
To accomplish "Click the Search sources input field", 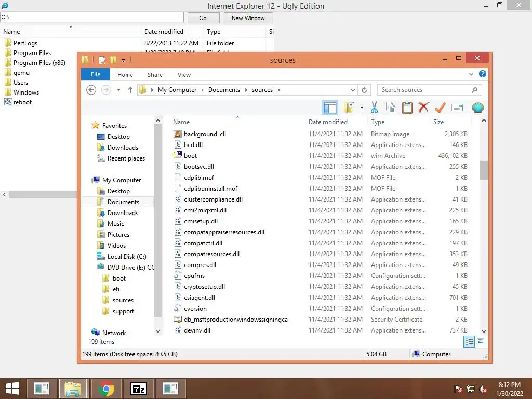I will [x=425, y=90].
